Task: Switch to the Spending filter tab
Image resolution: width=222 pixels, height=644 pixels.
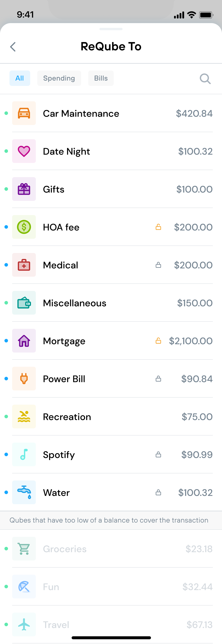Action: (x=59, y=78)
